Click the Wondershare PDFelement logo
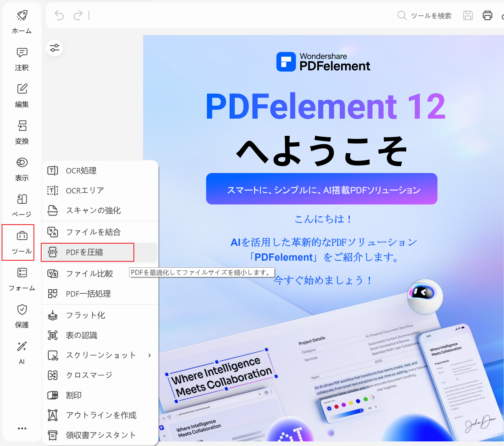Image resolution: width=504 pixels, height=446 pixels. (323, 62)
